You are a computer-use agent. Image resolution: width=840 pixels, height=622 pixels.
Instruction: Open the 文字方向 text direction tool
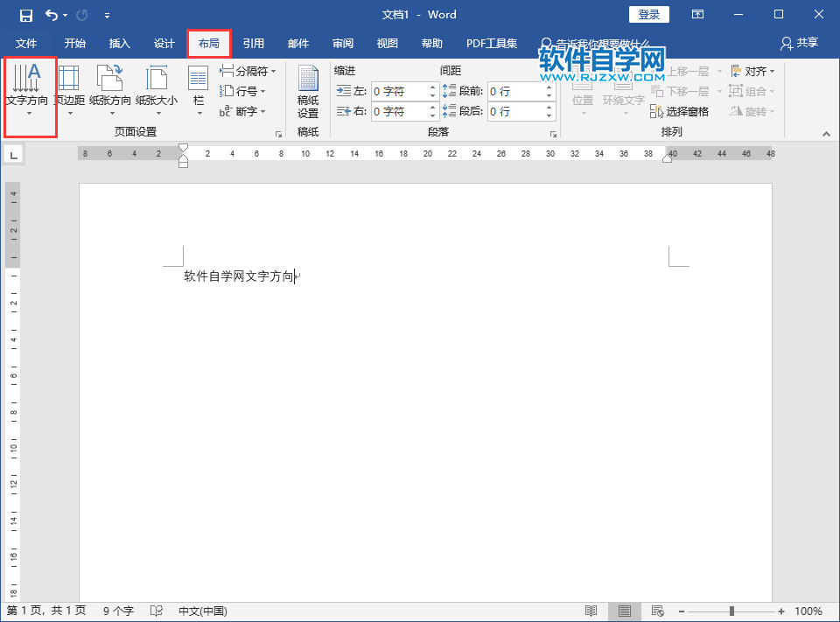[30, 90]
